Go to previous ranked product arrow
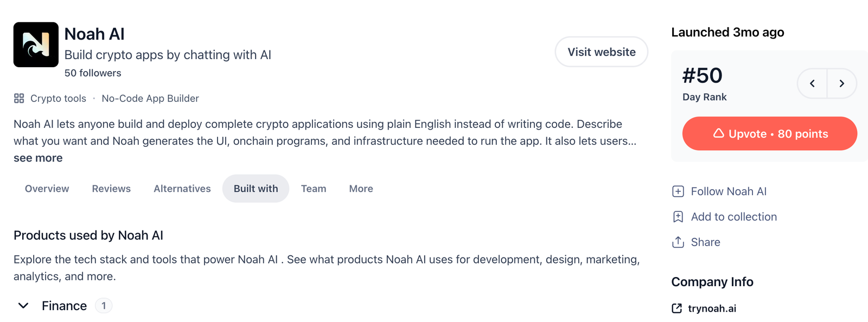The width and height of the screenshot is (868, 322). [x=812, y=83]
